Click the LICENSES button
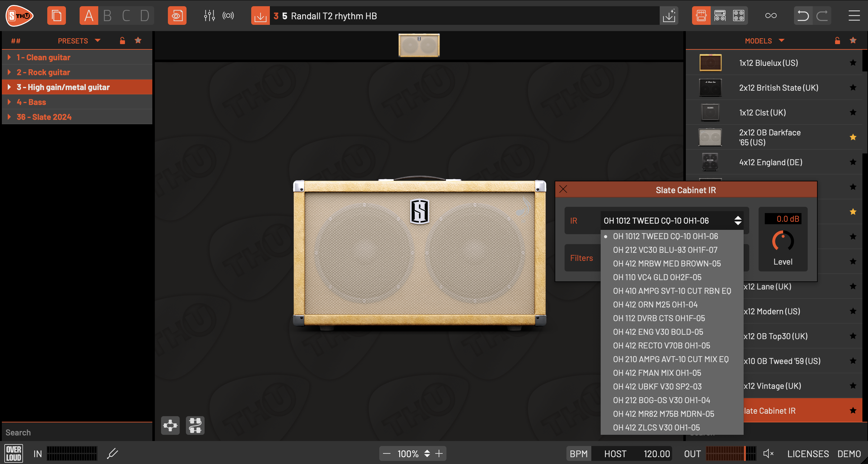This screenshot has width=868, height=464. coord(808,453)
